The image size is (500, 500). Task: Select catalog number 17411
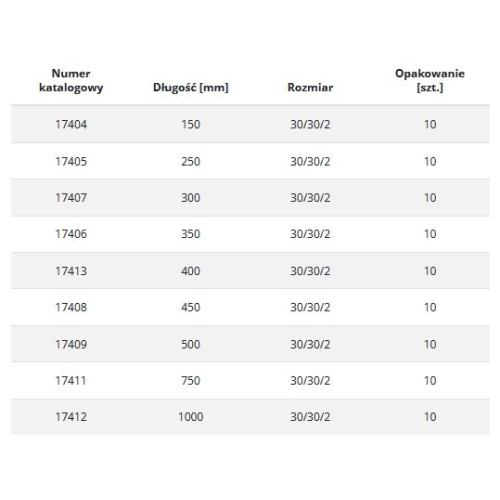pos(71,381)
